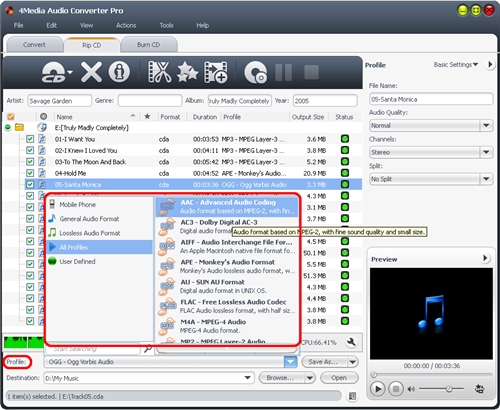
Task: Remove selected track with X icon
Action: point(91,72)
